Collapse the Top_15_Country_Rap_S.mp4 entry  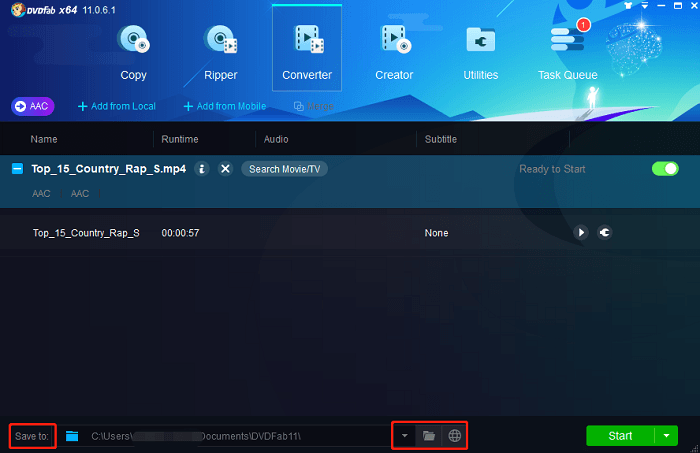click(x=17, y=169)
